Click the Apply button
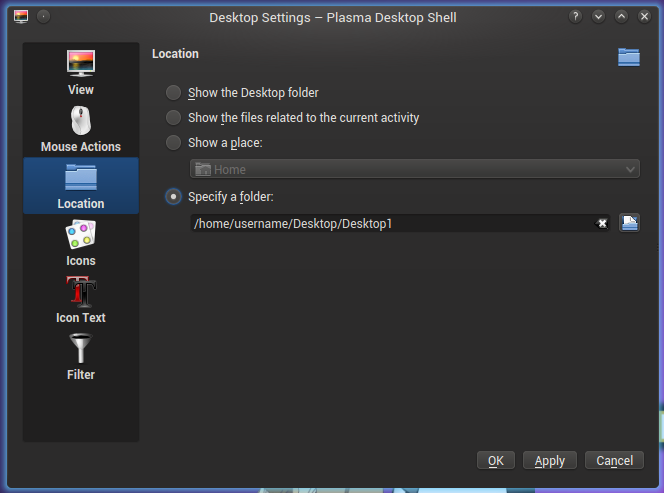 coord(550,460)
